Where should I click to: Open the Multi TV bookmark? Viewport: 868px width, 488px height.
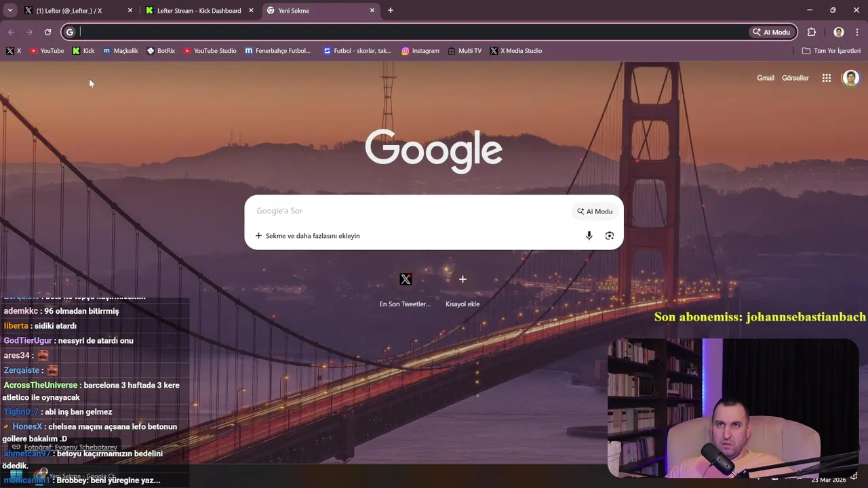(x=465, y=51)
